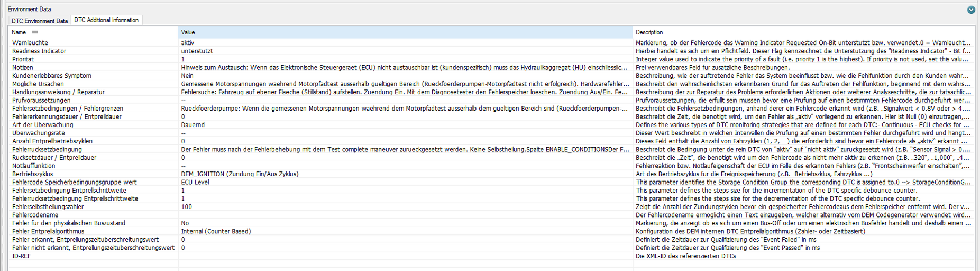Click the 'Rueckfoerderpumpe: Wenn die' value text
This screenshot has width=980, height=271.
pos(405,109)
